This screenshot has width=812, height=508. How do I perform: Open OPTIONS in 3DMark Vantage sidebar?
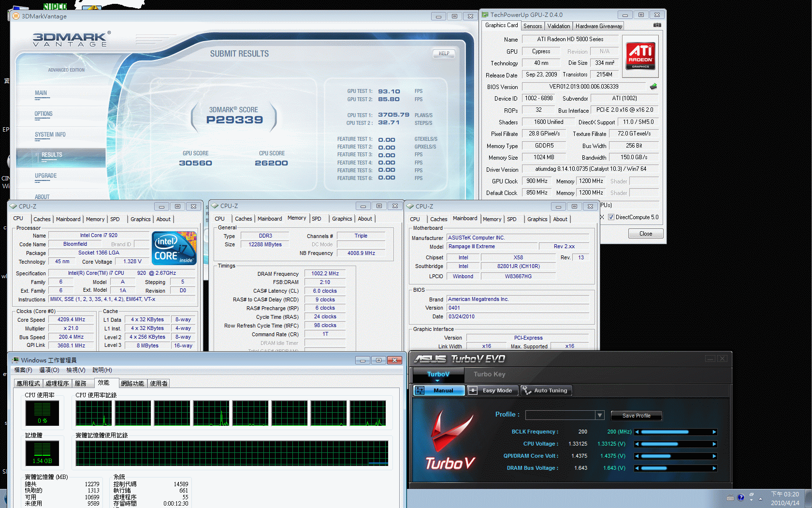point(43,114)
